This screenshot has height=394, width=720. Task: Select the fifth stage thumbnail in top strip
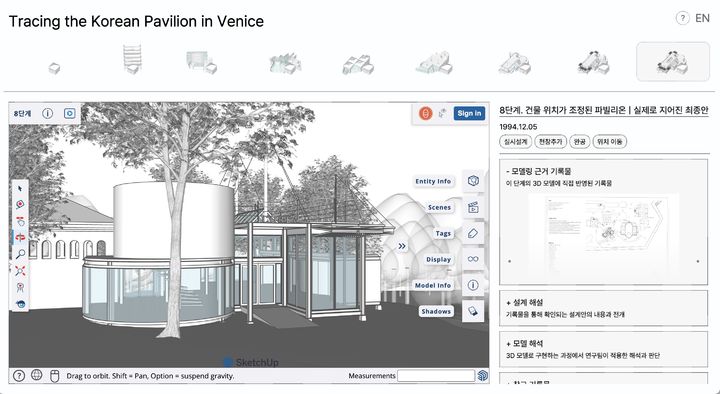pyautogui.click(x=358, y=64)
